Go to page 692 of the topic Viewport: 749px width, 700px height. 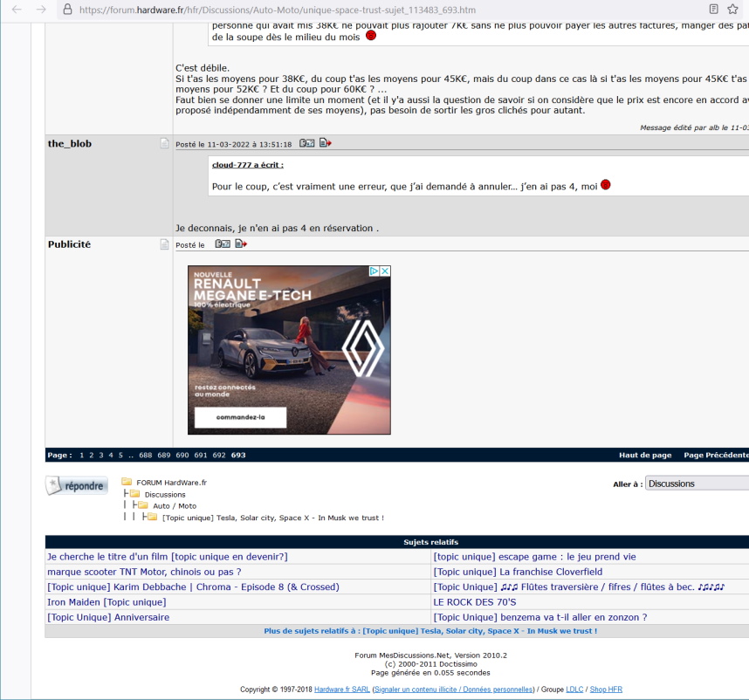pos(219,455)
